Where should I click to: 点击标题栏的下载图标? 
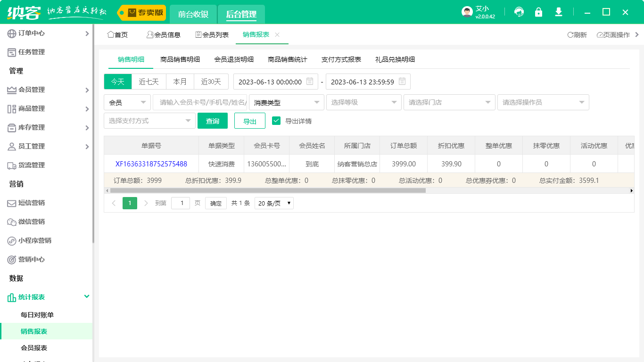coord(558,12)
